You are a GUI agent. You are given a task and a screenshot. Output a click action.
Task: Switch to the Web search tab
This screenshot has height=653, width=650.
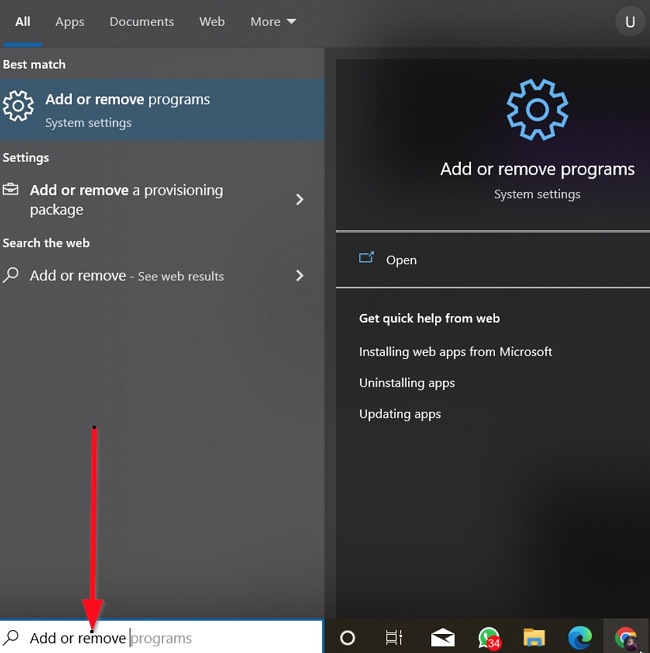pos(212,22)
